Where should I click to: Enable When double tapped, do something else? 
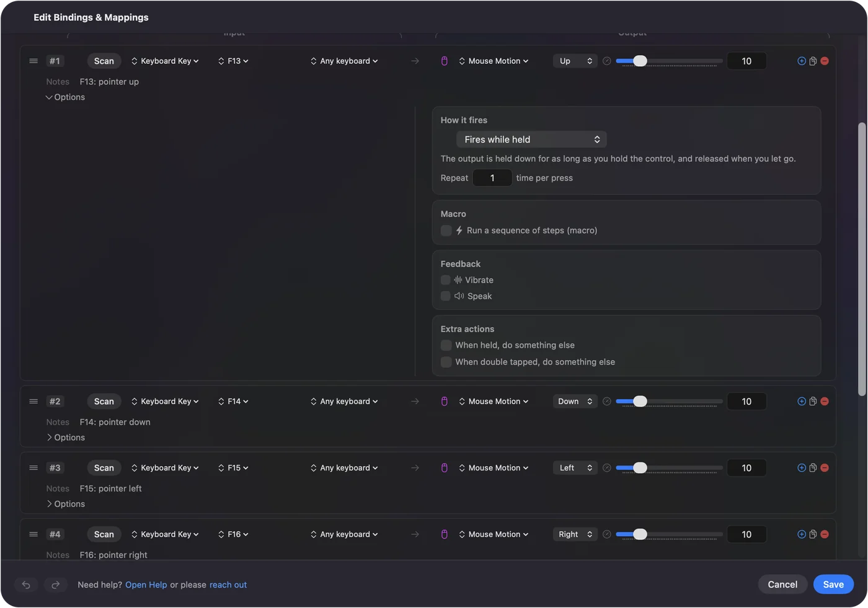click(x=446, y=361)
